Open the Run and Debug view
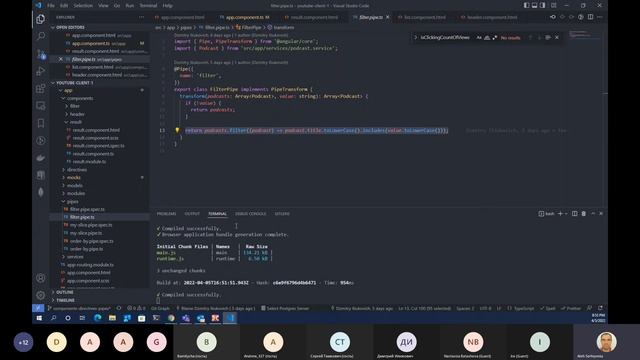Image resolution: width=640 pixels, height=360 pixels. coord(40,71)
